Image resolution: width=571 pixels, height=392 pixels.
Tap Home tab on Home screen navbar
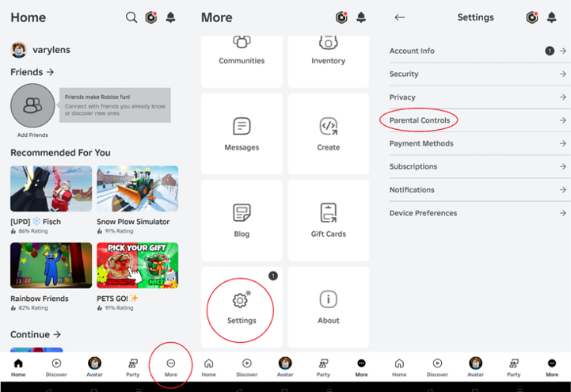(18, 367)
